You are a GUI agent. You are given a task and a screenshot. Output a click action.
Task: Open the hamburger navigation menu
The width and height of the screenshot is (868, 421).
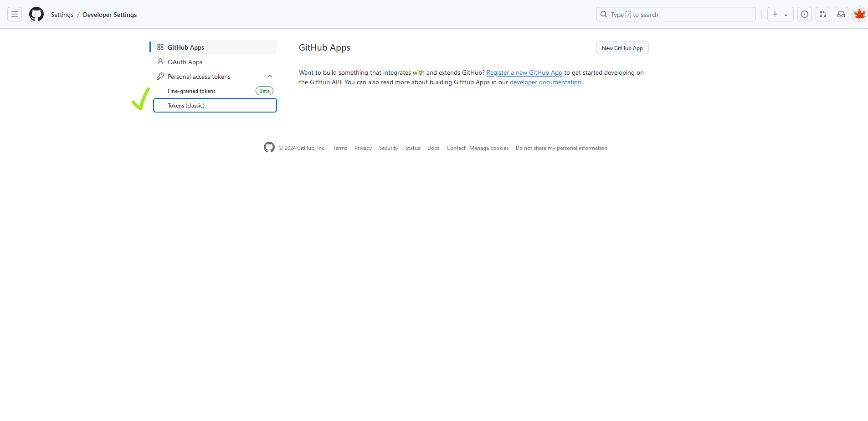(15, 15)
